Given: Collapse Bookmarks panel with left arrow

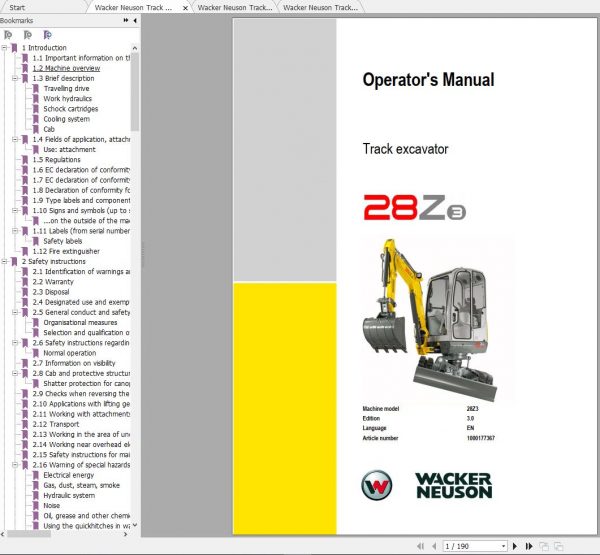Looking at the screenshot, I should 135,20.
